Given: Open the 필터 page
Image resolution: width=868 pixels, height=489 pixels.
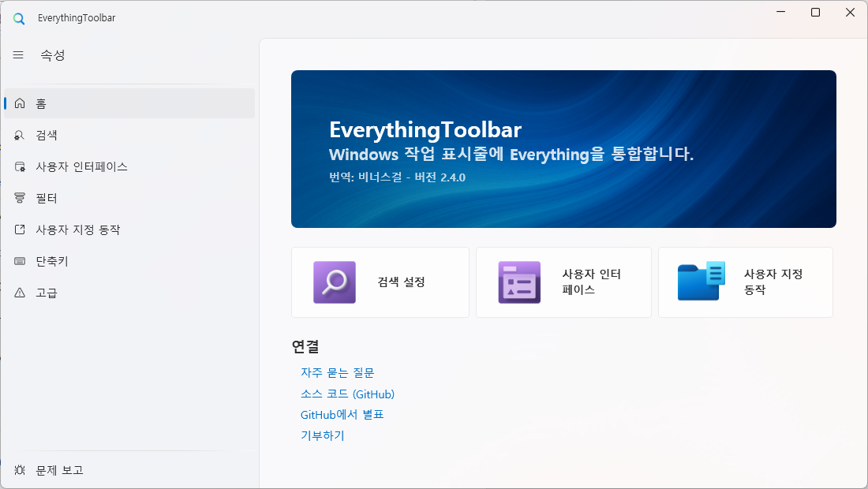Looking at the screenshot, I should coord(129,198).
